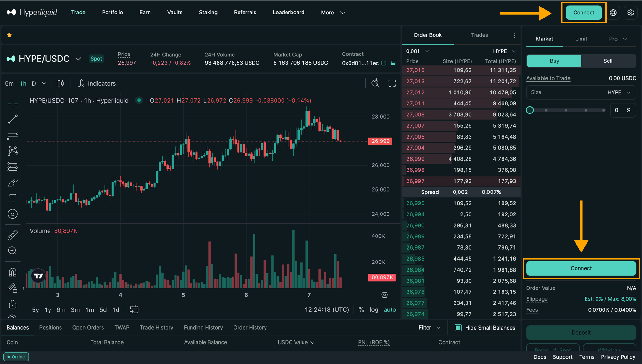Toggle log scale on chart
Image resolution: width=642 pixels, height=364 pixels.
(x=374, y=309)
